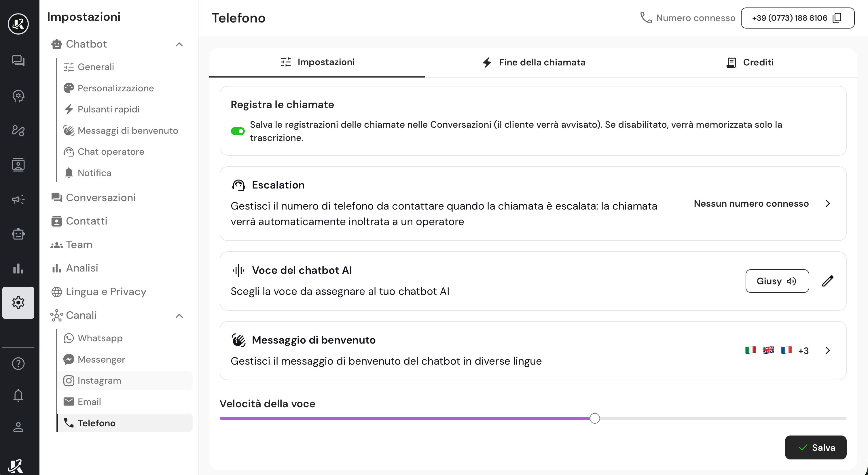
Task: Edit the chatbot voice with the pencil icon
Action: click(x=828, y=281)
